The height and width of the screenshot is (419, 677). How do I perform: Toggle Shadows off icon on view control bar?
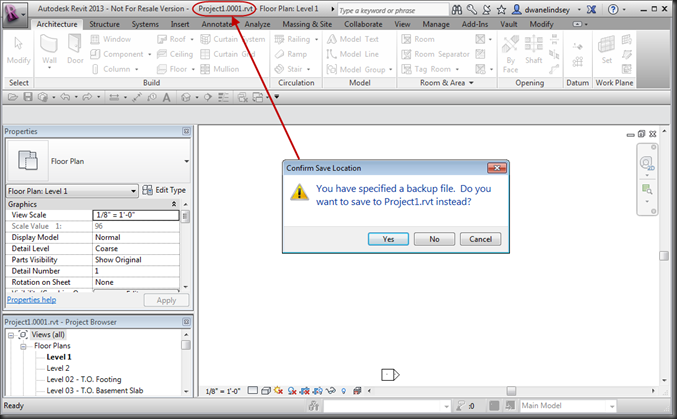click(x=292, y=391)
